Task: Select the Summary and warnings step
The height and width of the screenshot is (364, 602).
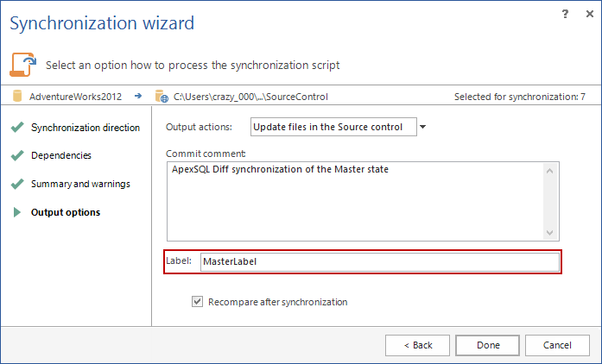Action: pyautogui.click(x=80, y=184)
